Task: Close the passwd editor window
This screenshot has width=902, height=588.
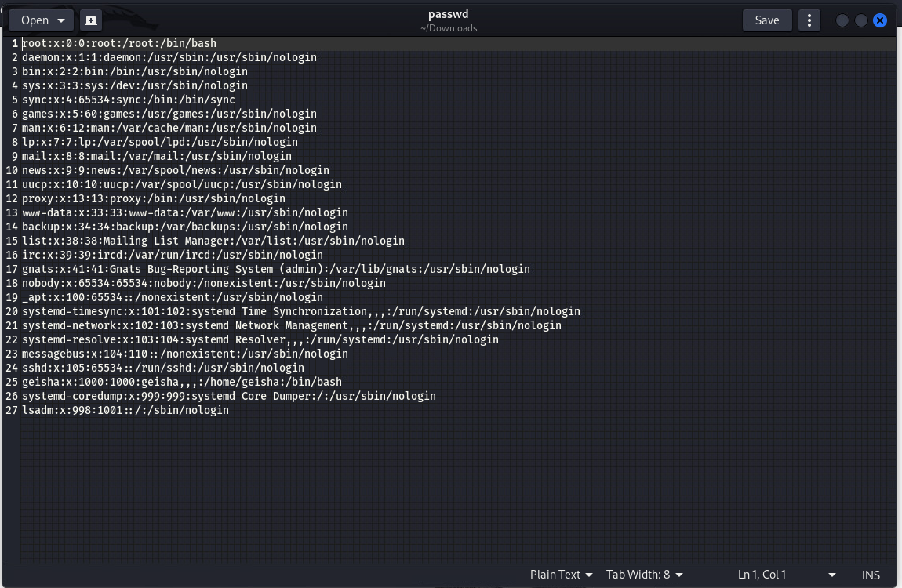Action: pyautogui.click(x=879, y=20)
